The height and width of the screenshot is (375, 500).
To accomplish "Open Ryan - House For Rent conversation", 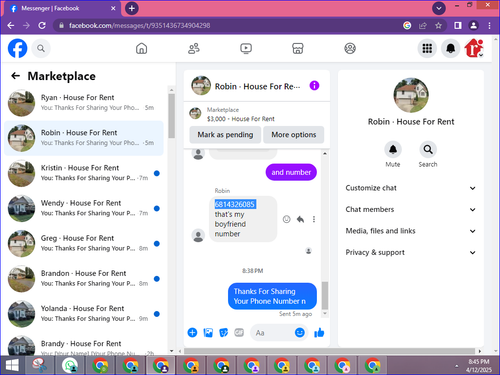I will (x=84, y=103).
